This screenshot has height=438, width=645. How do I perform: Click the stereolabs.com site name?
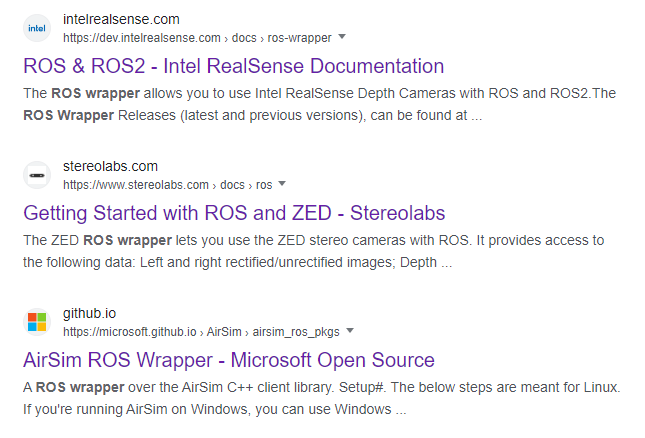[x=110, y=166]
